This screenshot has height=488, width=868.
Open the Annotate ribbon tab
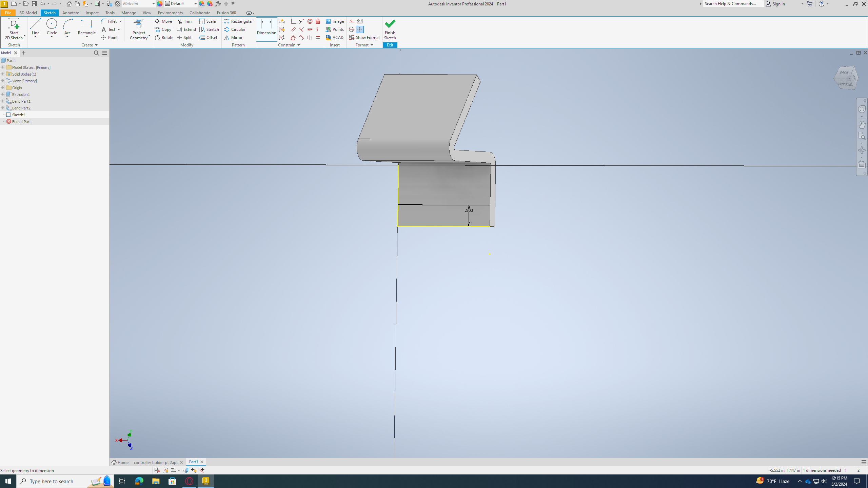click(x=71, y=13)
